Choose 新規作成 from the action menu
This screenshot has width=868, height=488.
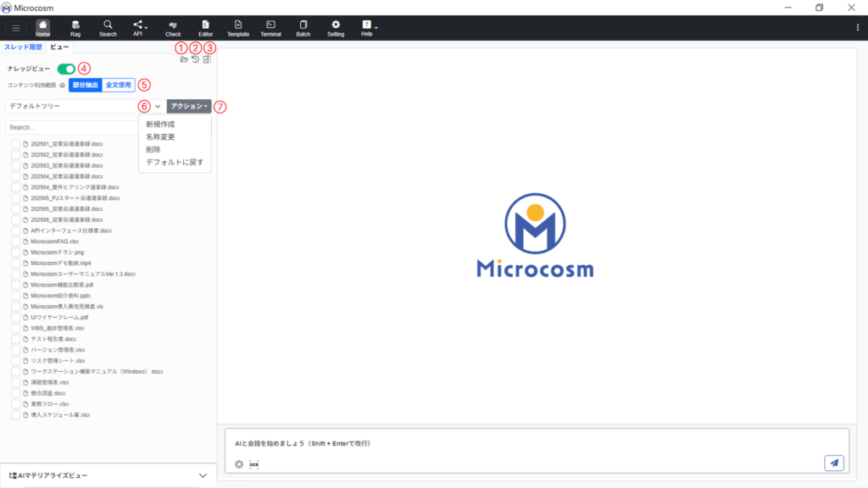click(160, 125)
